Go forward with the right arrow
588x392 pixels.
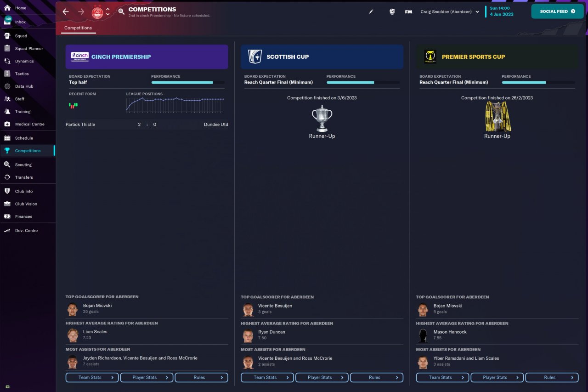(x=81, y=12)
